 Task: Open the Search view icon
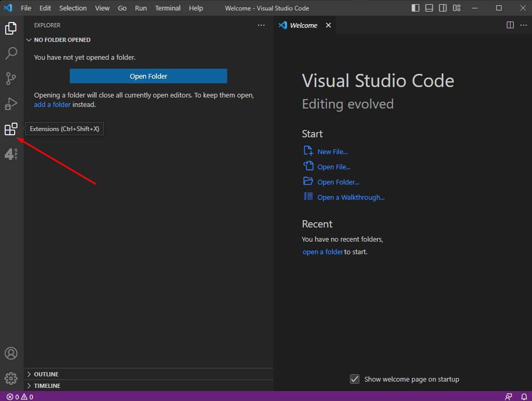pos(11,53)
